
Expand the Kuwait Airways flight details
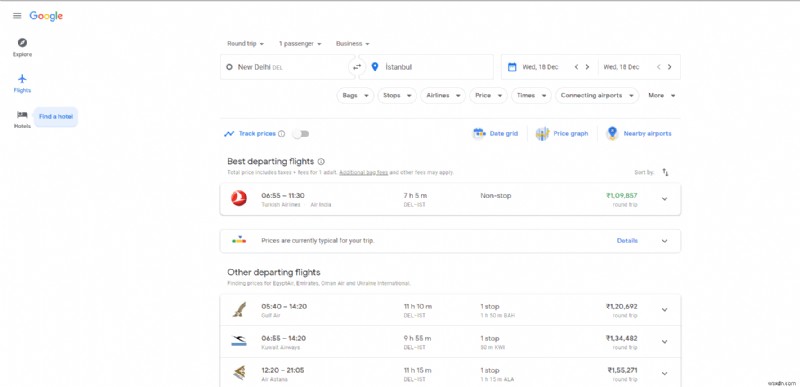[664, 342]
